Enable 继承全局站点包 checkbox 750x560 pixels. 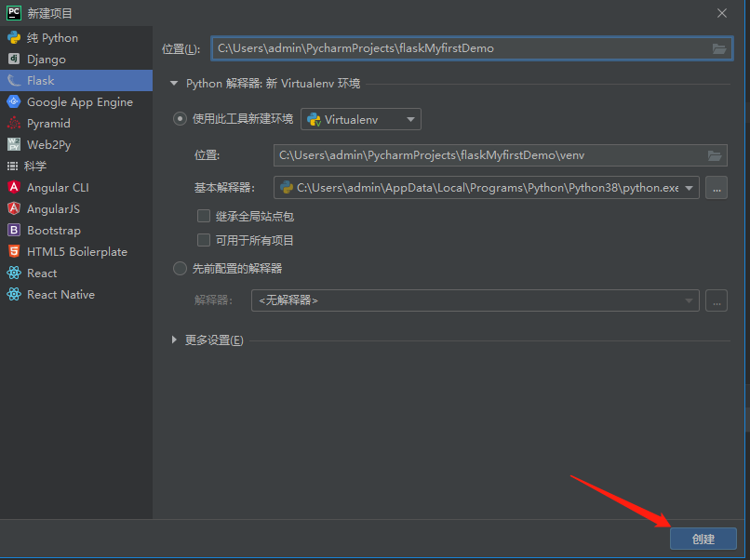(204, 216)
